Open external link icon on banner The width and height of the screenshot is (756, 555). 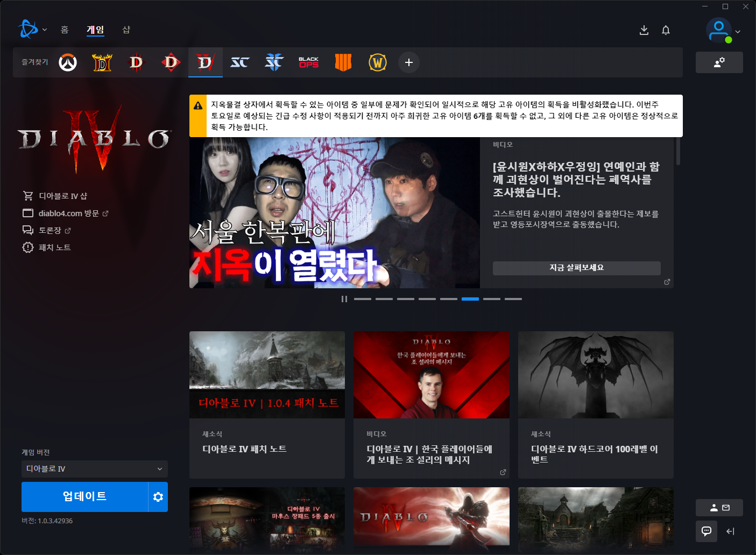(x=667, y=282)
